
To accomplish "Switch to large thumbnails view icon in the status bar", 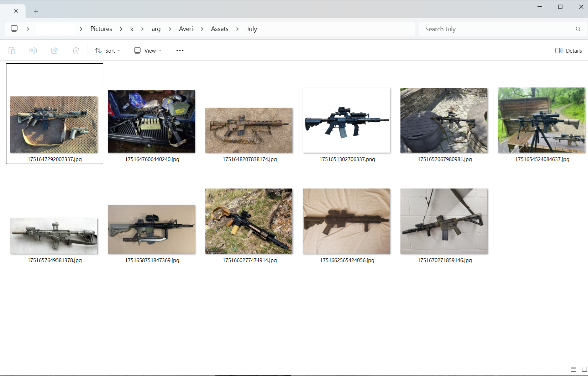I will [x=584, y=369].
